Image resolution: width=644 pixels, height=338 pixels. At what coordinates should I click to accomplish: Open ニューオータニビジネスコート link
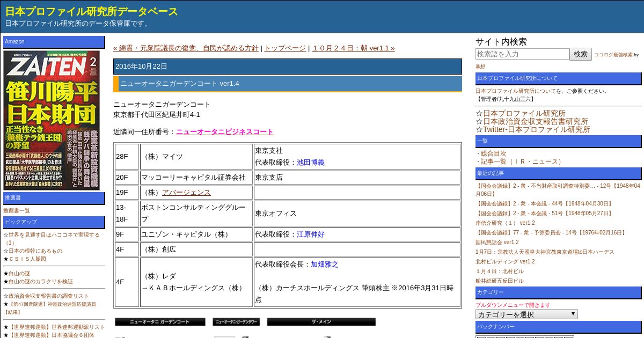coord(225,131)
